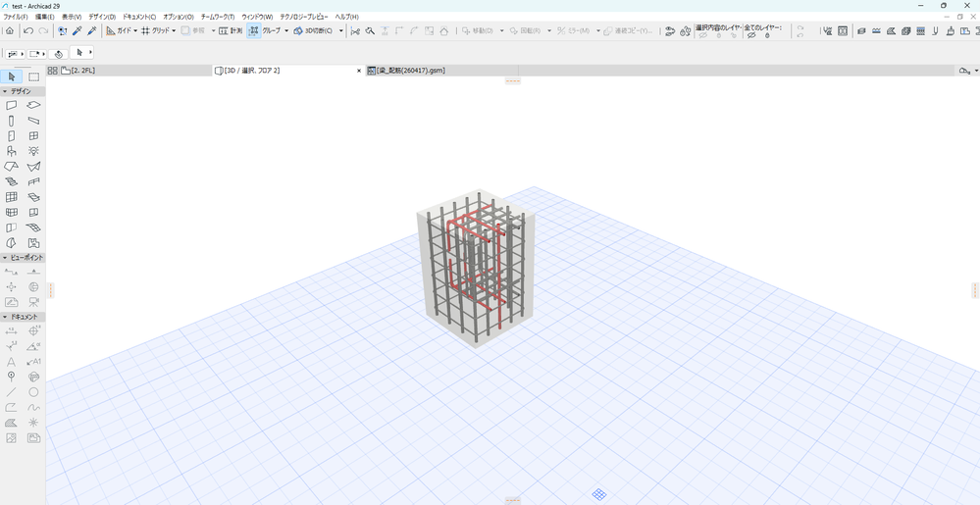This screenshot has width=980, height=505.
Task: Select the Dimension tool
Action: [x=11, y=331]
